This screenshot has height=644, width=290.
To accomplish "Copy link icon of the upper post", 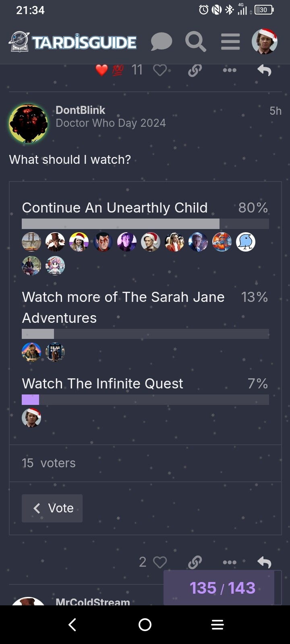I will (195, 70).
